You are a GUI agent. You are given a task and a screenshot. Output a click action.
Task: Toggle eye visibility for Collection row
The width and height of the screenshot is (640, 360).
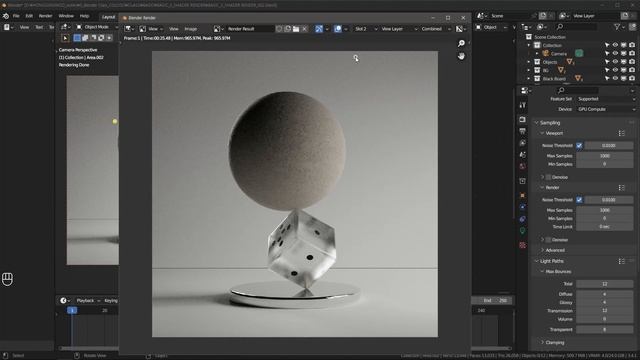[615, 45]
